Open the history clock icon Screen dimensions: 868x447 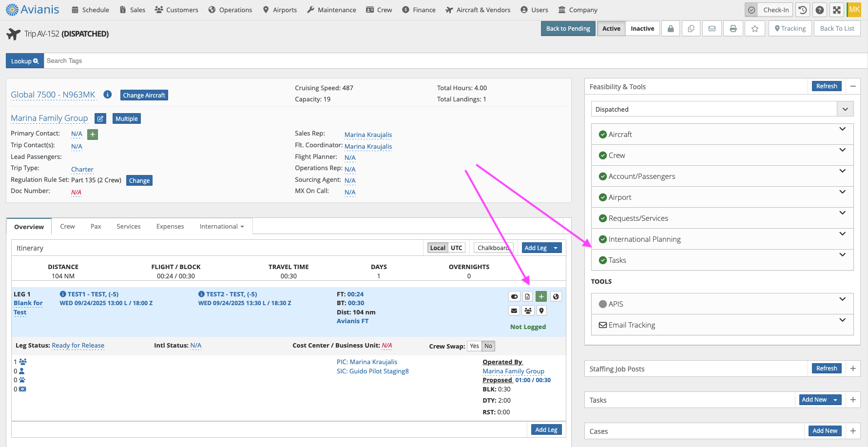coord(803,10)
